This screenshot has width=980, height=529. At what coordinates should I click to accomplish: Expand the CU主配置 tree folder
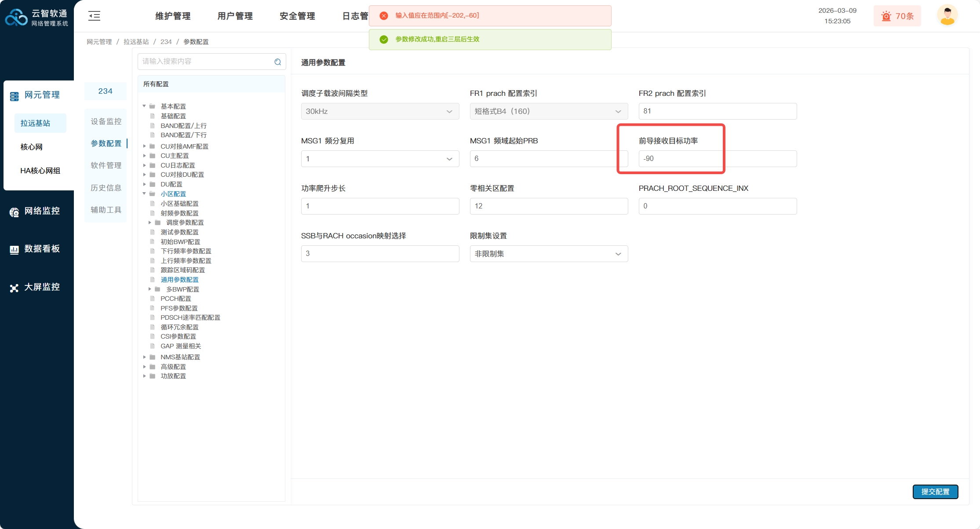145,156
